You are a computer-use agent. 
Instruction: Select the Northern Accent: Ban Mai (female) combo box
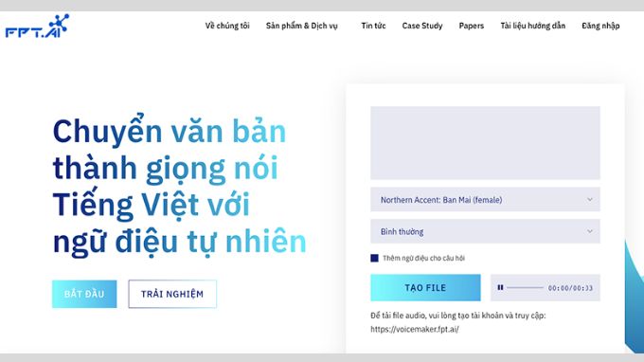click(x=485, y=199)
